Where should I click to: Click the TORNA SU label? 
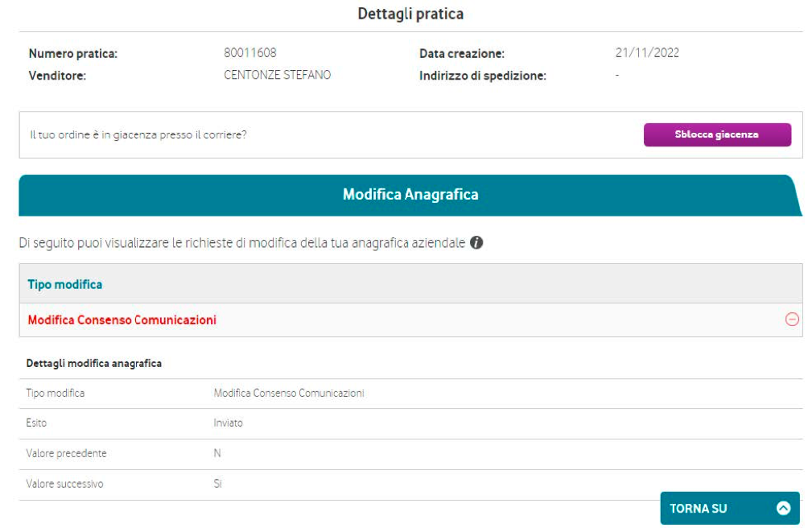tap(699, 508)
